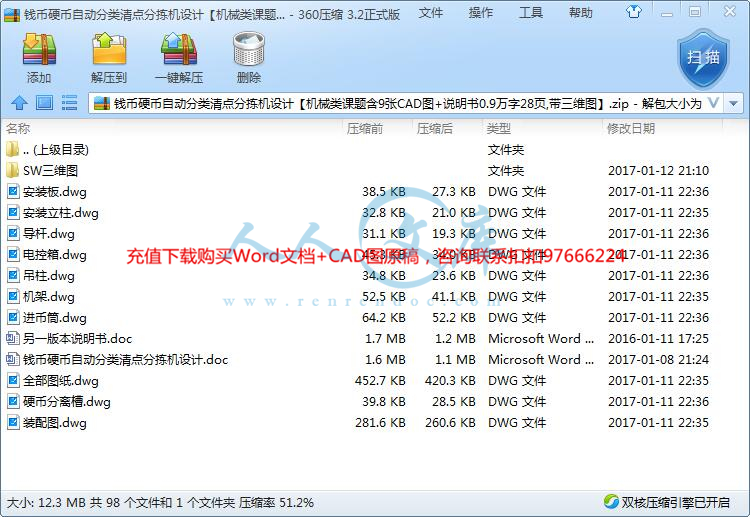750x517 pixels.
Task: Select the 进币筒.dwg file icon
Action: [x=13, y=318]
